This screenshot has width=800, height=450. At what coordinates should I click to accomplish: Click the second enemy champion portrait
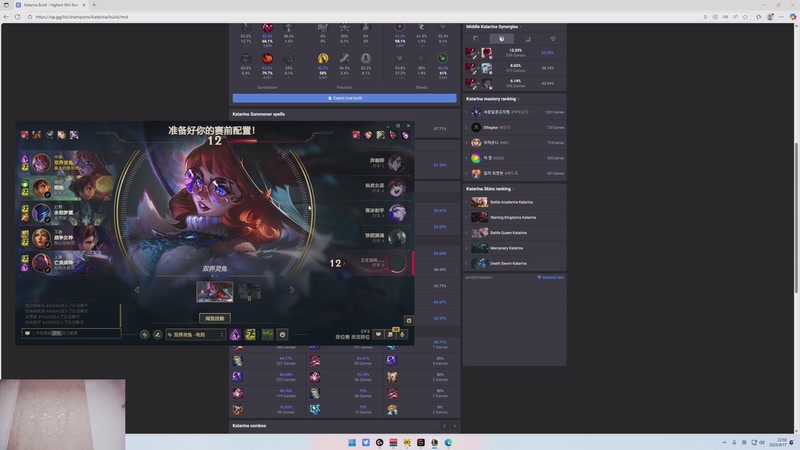[x=396, y=188]
